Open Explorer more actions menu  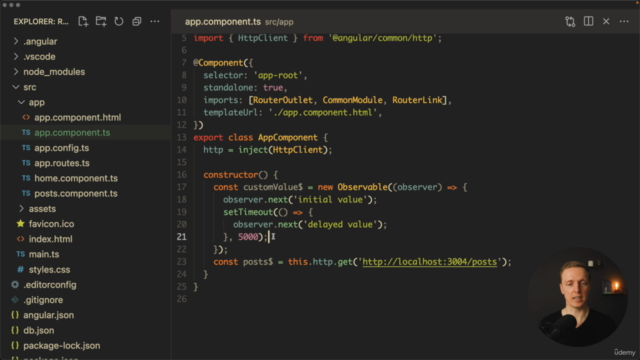[155, 21]
